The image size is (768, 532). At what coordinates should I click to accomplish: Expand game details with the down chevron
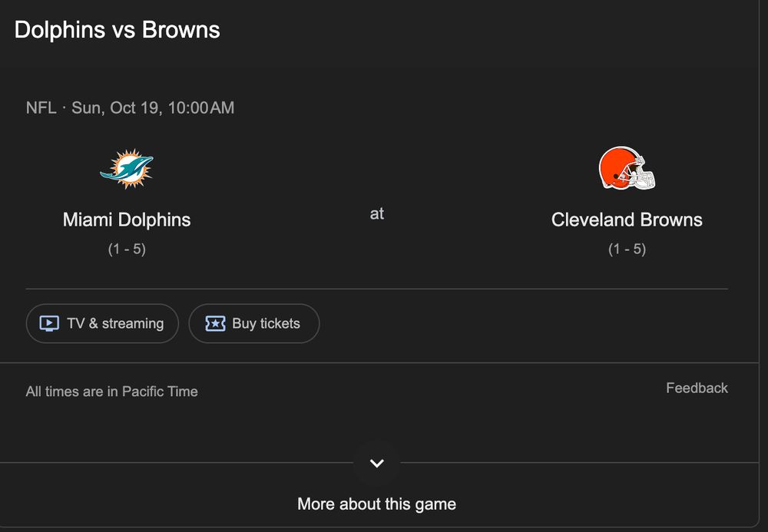376,463
